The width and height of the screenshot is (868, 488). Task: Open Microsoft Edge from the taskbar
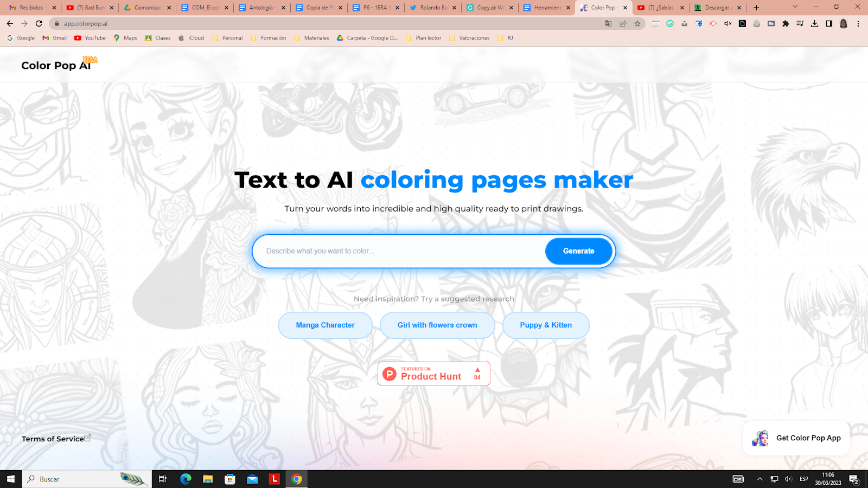(x=186, y=479)
